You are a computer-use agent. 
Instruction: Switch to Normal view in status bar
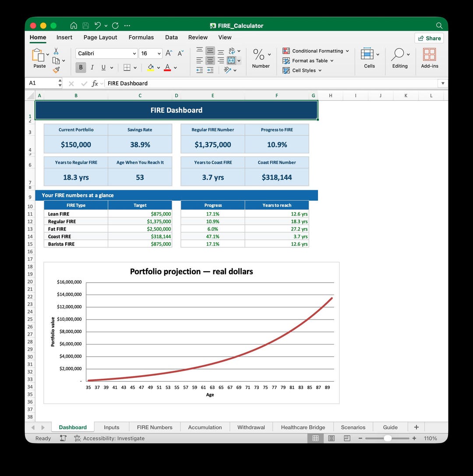point(315,438)
